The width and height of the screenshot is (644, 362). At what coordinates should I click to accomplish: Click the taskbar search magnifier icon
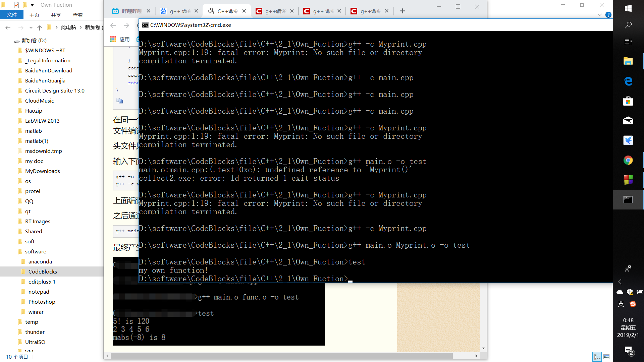[x=628, y=25]
